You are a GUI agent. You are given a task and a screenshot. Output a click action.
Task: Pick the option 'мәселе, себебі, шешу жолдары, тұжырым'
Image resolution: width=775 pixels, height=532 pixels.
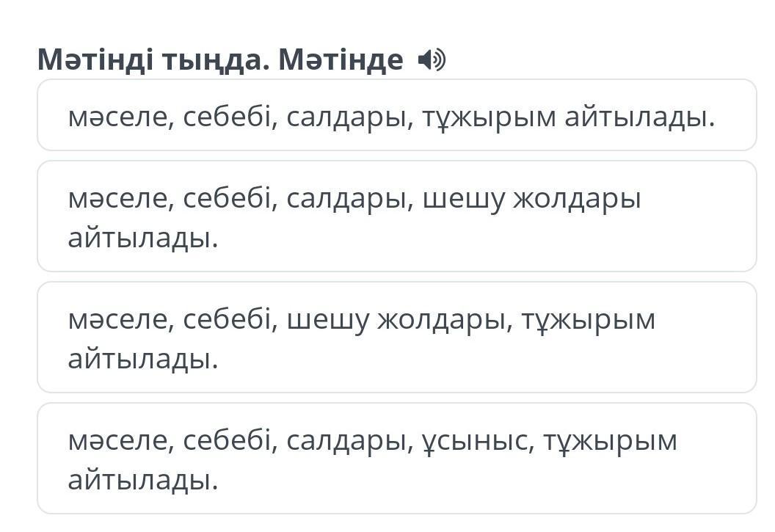tap(396, 338)
